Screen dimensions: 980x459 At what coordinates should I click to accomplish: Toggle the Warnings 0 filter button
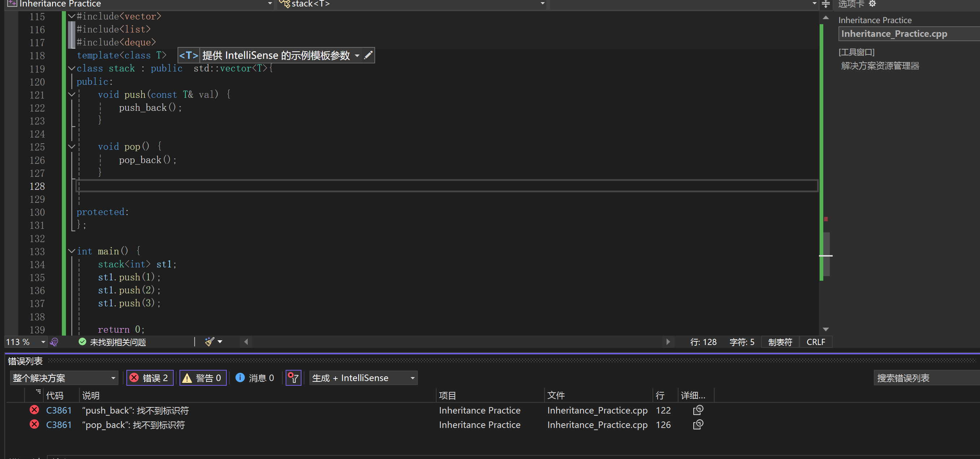(x=203, y=377)
